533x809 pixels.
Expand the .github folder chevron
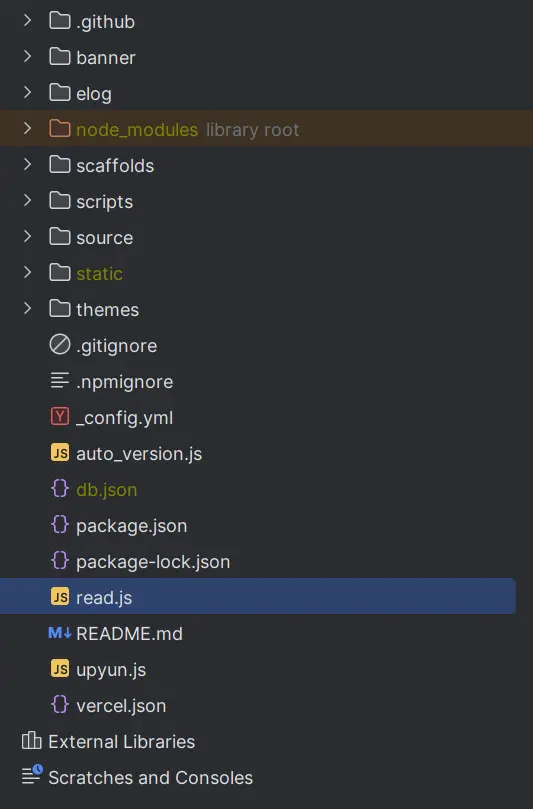tap(28, 21)
